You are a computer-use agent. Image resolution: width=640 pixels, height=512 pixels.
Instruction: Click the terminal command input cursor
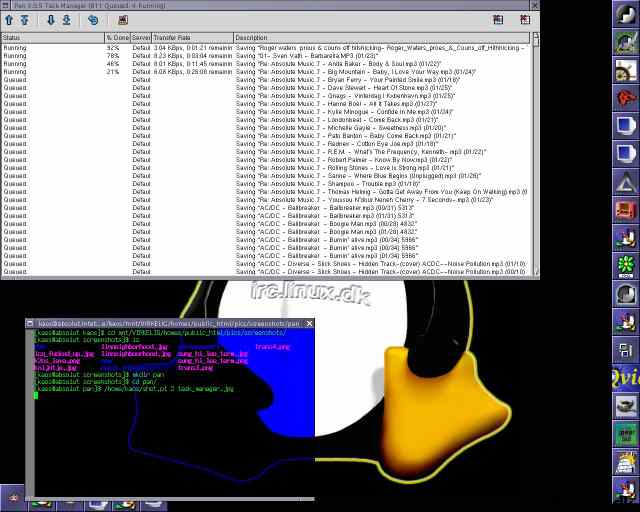pyautogui.click(x=36, y=395)
